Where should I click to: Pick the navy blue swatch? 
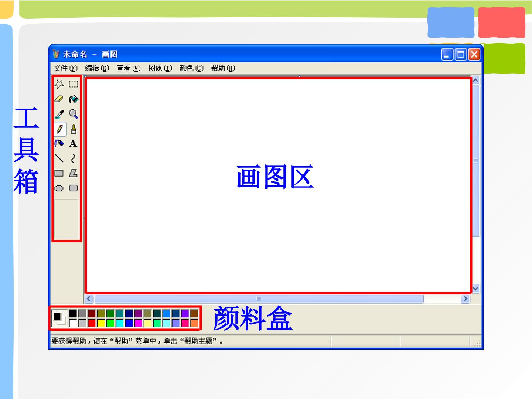click(129, 314)
